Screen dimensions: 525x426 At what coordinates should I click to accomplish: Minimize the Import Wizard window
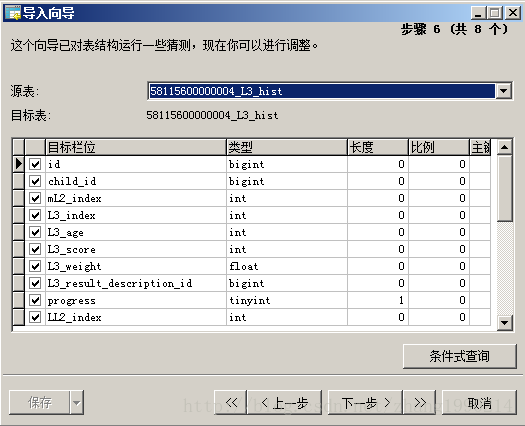coord(478,13)
